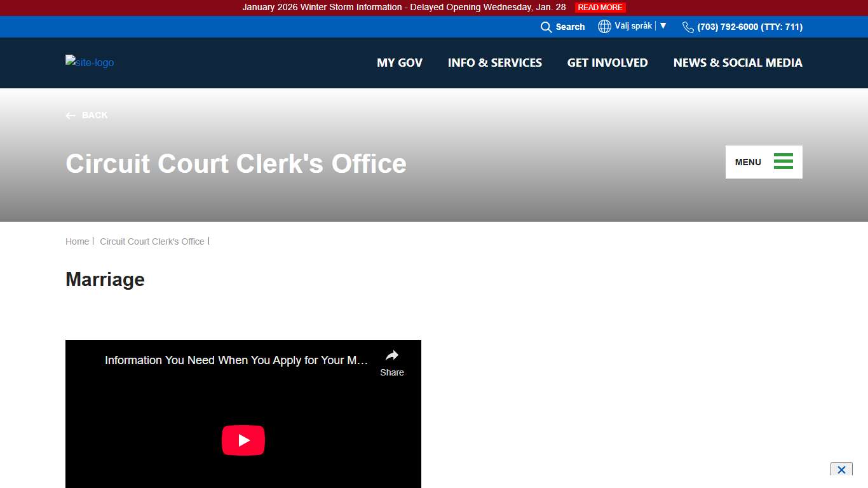Open Circuit Court Clerk's Office breadcrumb

point(152,241)
